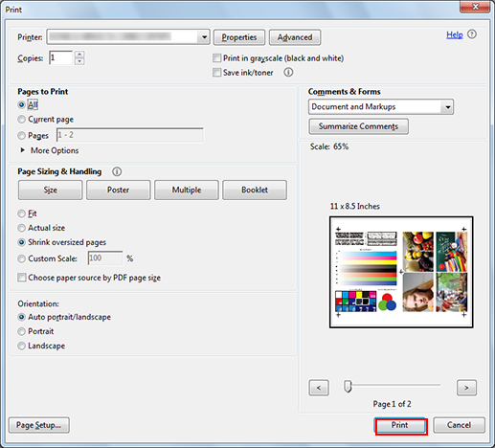This screenshot has width=495, height=448.
Task: Decrease copies with the down spinner arrow
Action: point(79,61)
